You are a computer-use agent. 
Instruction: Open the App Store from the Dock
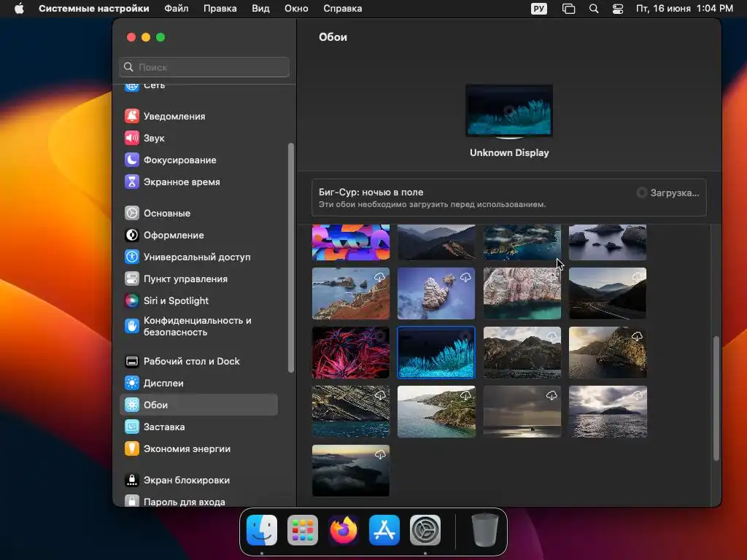[x=384, y=530]
